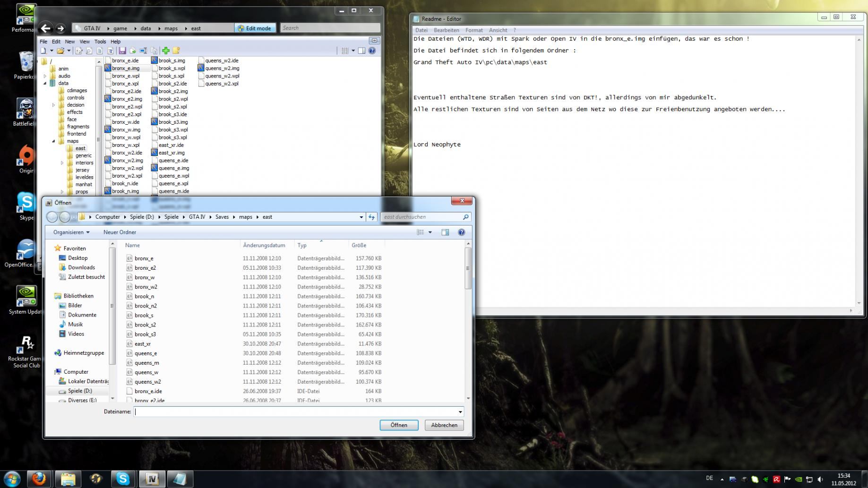Open the Edit menu in OpenIV
Screen dimensions: 868x488
point(56,42)
